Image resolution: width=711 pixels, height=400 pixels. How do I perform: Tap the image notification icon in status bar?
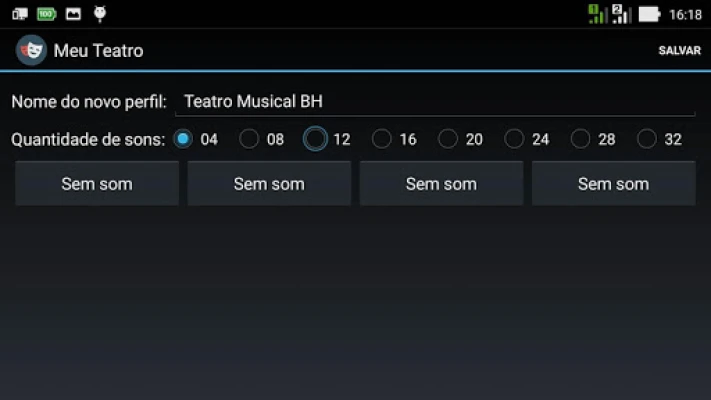[73, 14]
